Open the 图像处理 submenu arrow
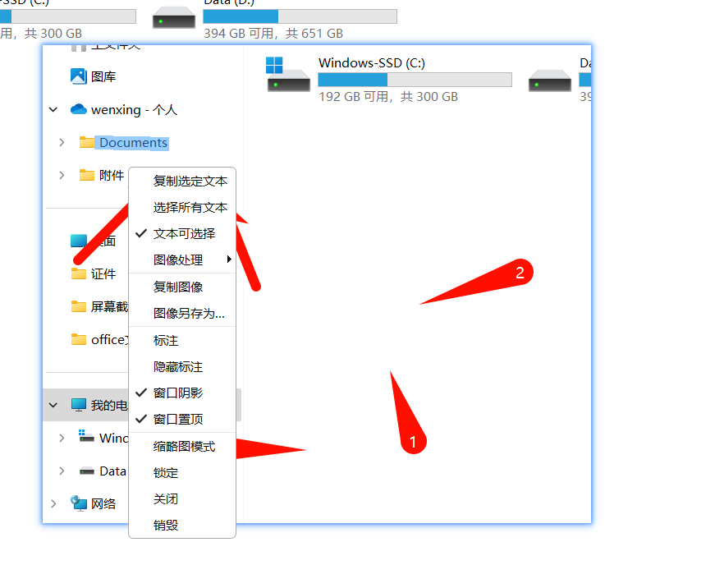 pos(229,260)
